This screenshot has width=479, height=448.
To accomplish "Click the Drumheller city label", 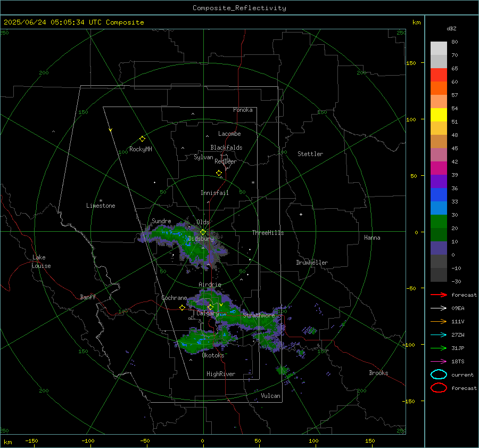I will pyautogui.click(x=312, y=263).
